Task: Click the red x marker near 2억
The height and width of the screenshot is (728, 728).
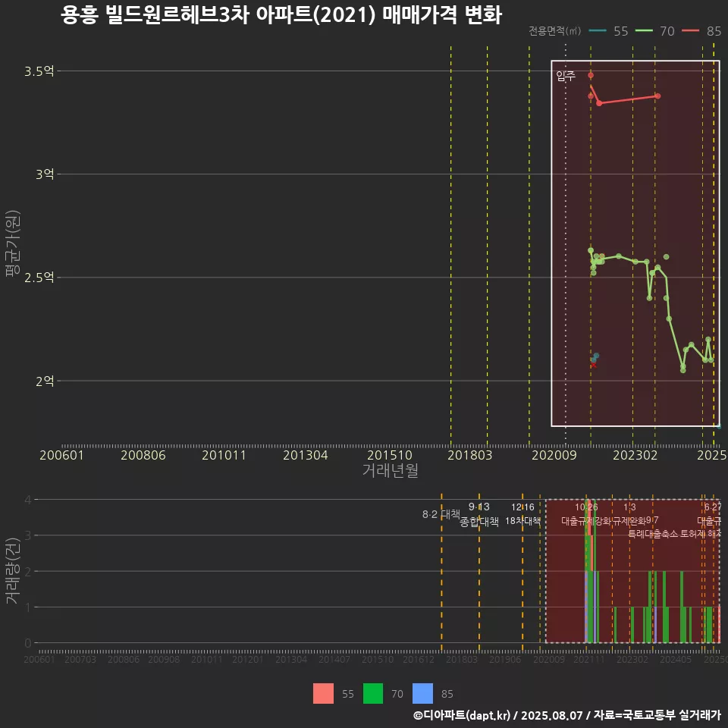Action: click(593, 366)
